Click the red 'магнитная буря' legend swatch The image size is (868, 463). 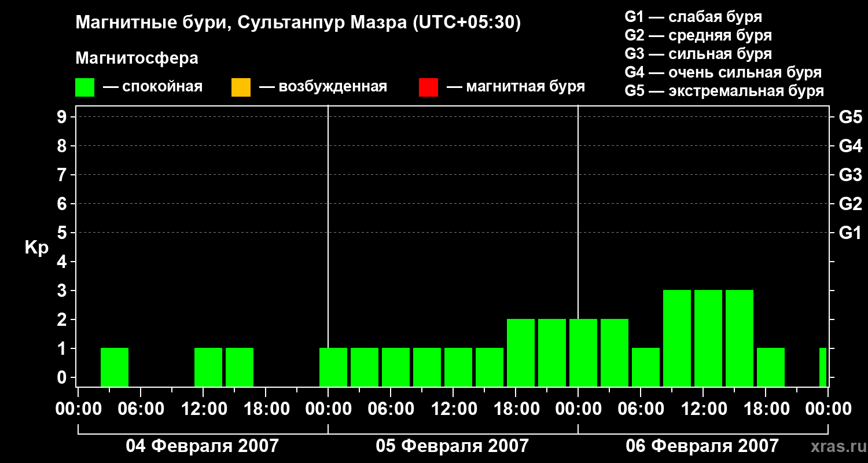428,87
